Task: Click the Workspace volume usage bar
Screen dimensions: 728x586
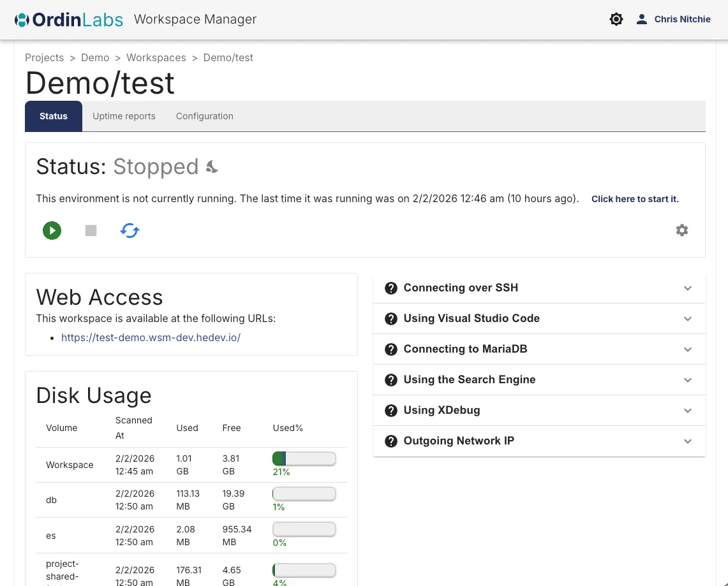Action: click(304, 458)
